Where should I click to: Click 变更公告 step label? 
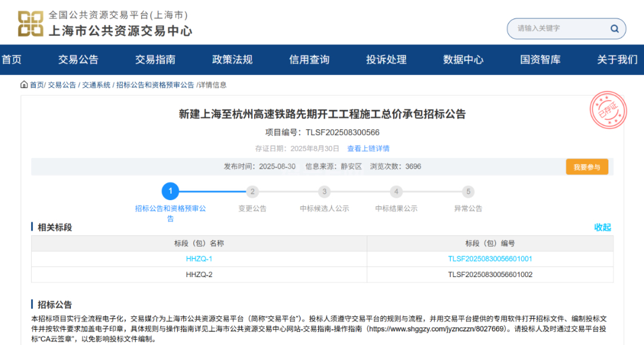[x=253, y=209]
